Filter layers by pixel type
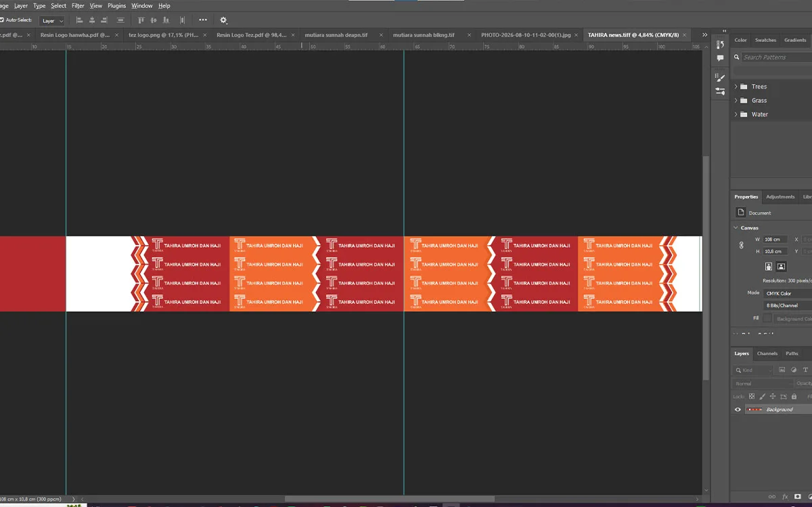The height and width of the screenshot is (507, 812). [782, 370]
